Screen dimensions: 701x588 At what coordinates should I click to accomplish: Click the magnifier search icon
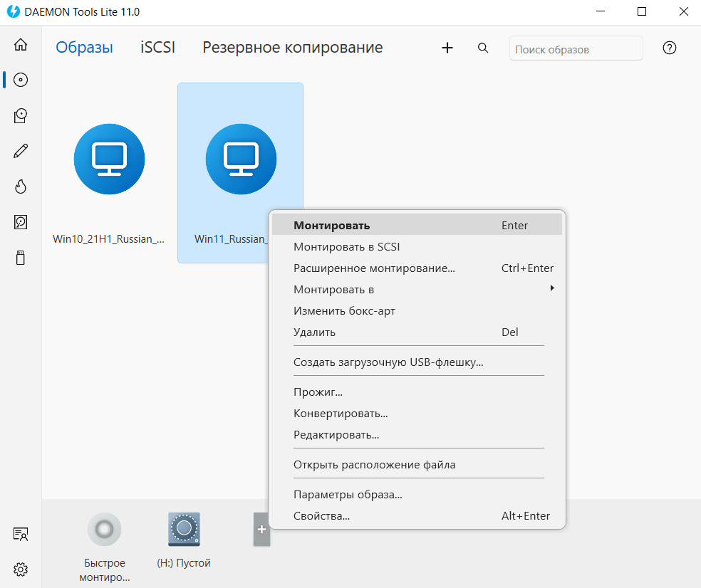(483, 48)
